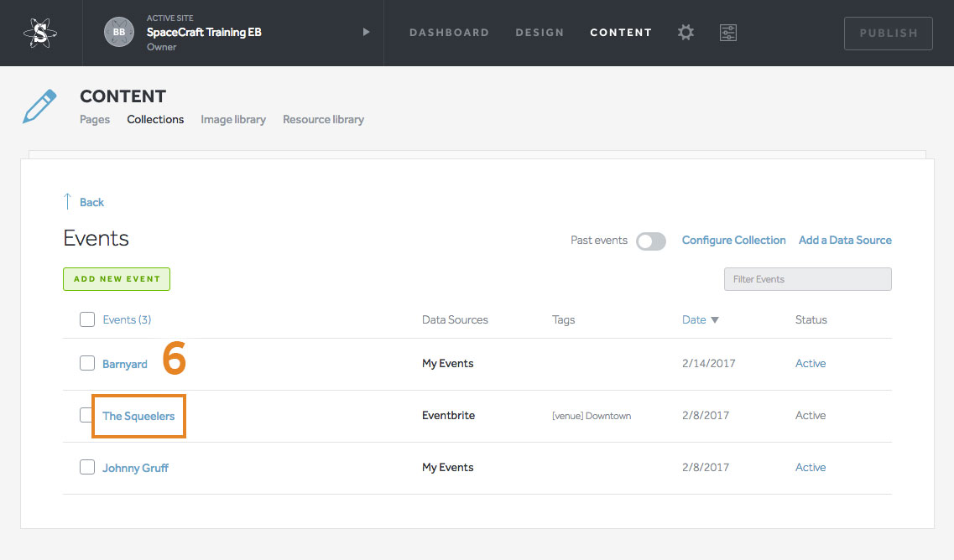The height and width of the screenshot is (560, 954).
Task: Click Active status for Barnyard
Action: coord(811,363)
